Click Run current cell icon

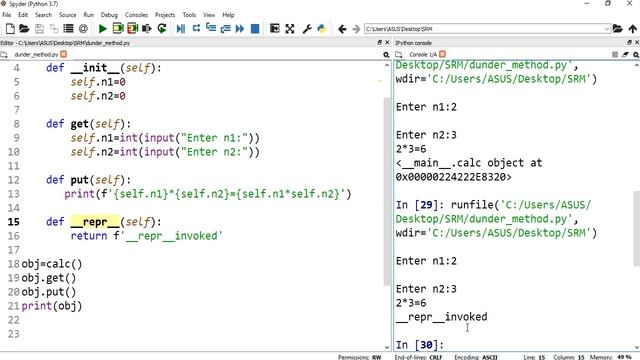pyautogui.click(x=118, y=29)
